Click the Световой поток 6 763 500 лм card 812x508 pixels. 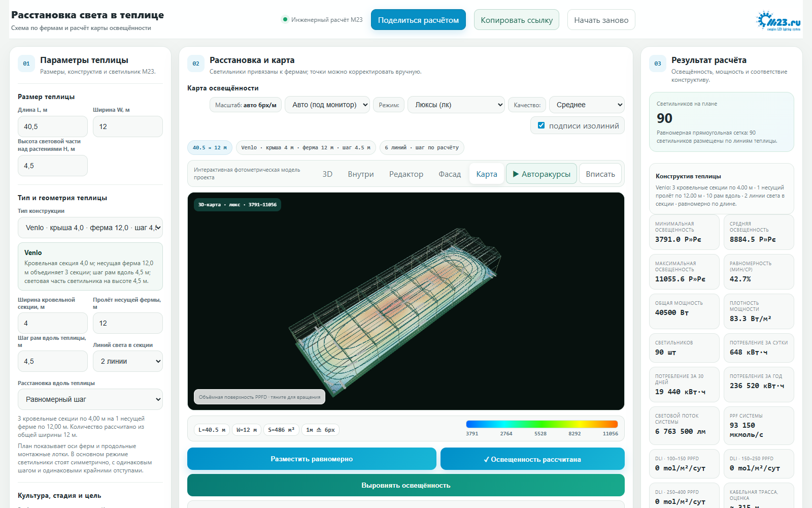pyautogui.click(x=684, y=426)
